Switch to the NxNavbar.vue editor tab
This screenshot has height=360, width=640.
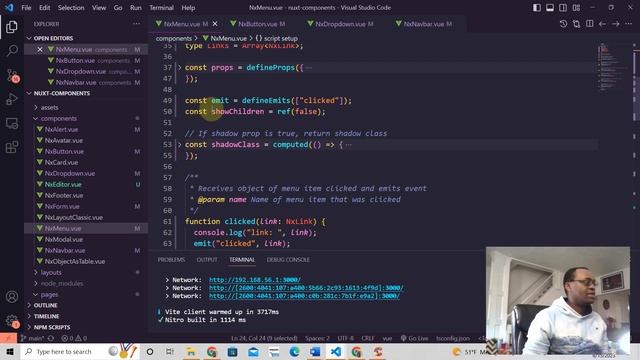coord(427,24)
